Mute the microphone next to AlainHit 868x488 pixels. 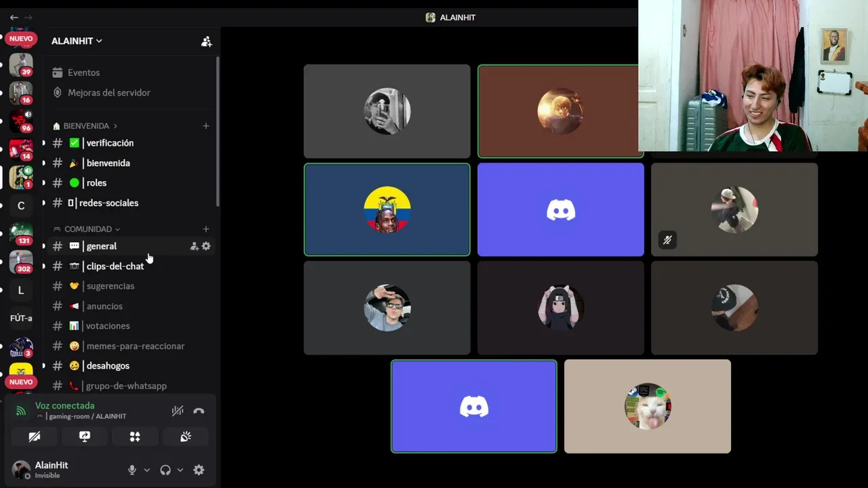coord(132,470)
